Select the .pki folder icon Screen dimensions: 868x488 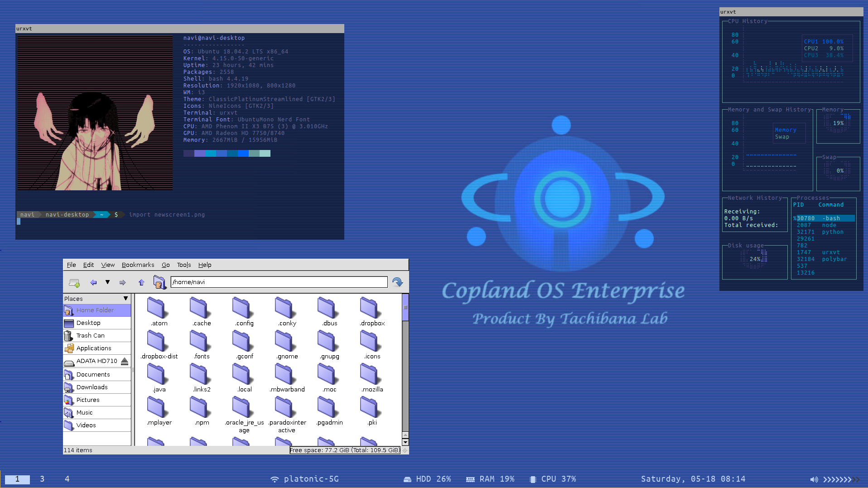(x=371, y=407)
